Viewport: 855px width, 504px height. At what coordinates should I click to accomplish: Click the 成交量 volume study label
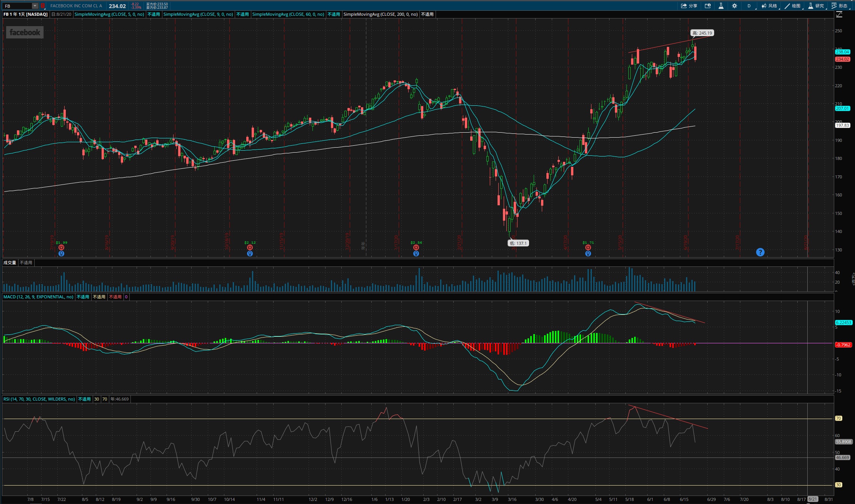pos(10,263)
